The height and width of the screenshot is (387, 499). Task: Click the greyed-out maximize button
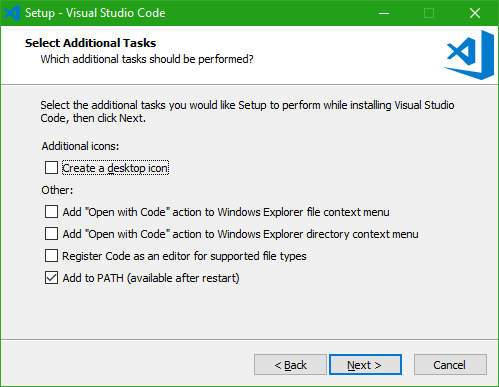coord(429,13)
